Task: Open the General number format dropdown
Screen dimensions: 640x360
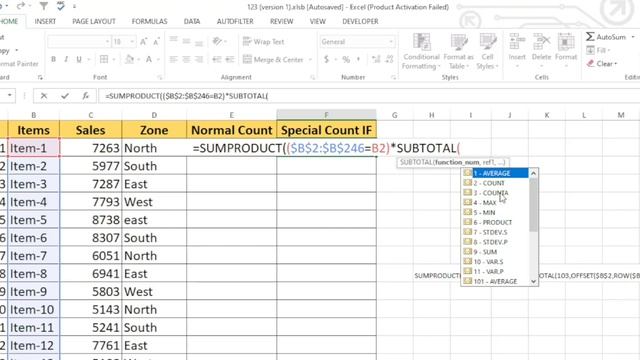Action: tap(391, 42)
